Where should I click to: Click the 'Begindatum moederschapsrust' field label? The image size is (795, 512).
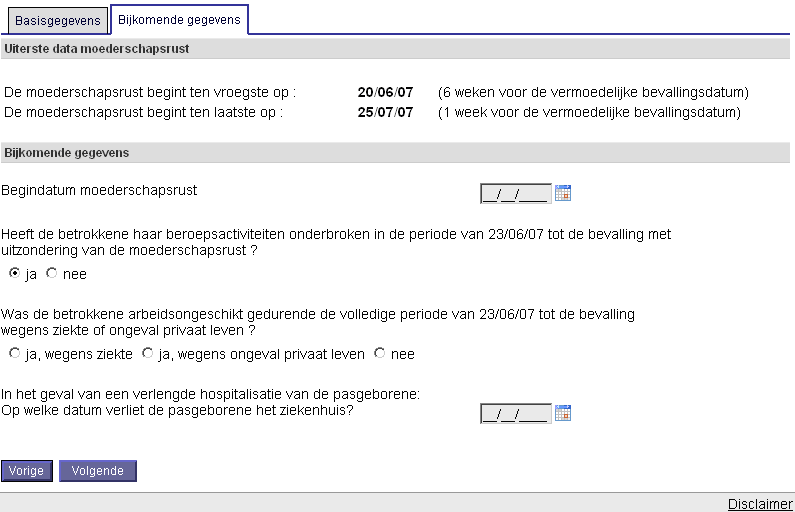coord(99,189)
